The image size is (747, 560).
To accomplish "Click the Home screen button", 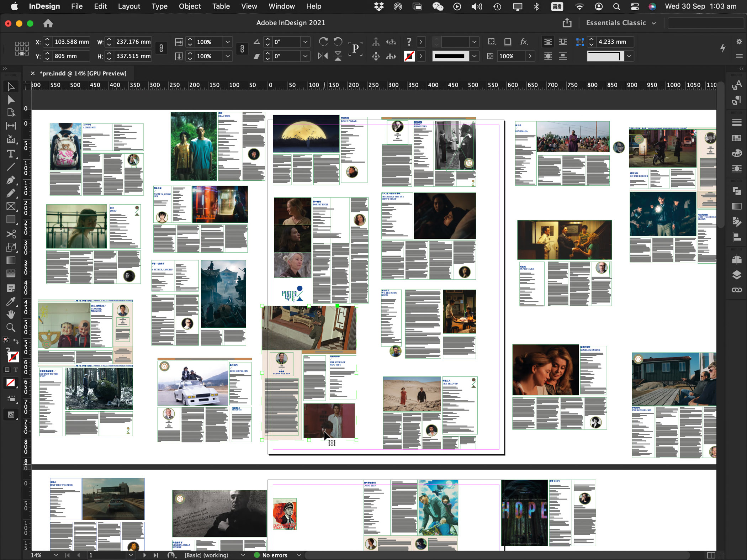I will click(x=48, y=23).
